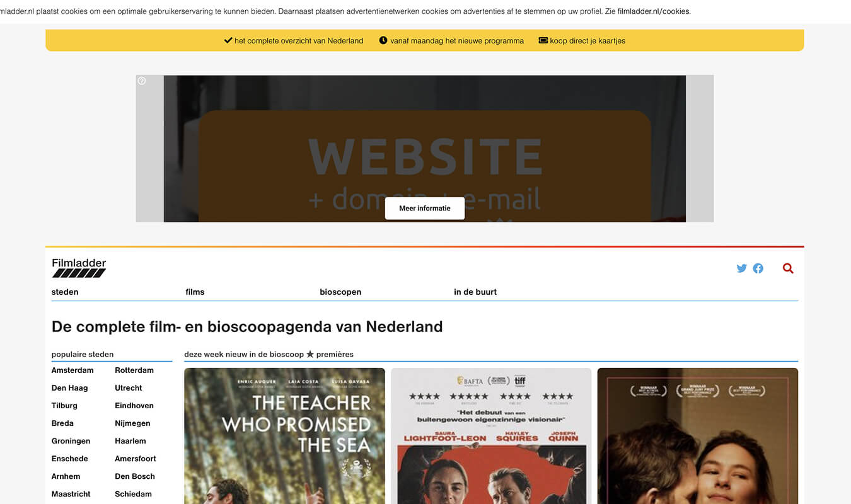Click the ad info question-mark icon
The height and width of the screenshot is (504, 851).
coord(142,81)
